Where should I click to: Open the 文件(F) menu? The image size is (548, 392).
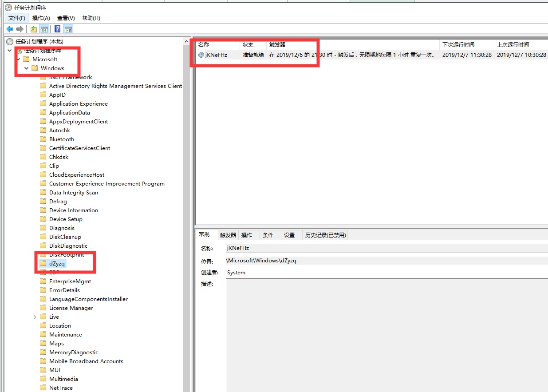pos(17,18)
